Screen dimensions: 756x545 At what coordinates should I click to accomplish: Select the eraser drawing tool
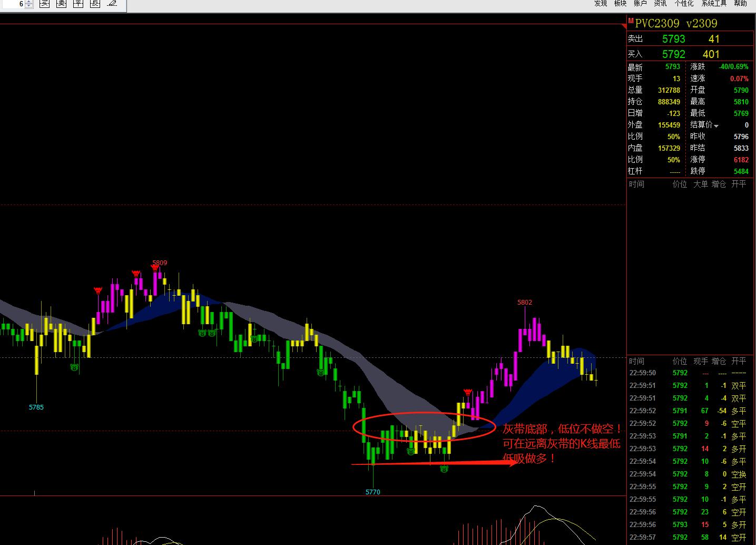[x=112, y=4]
